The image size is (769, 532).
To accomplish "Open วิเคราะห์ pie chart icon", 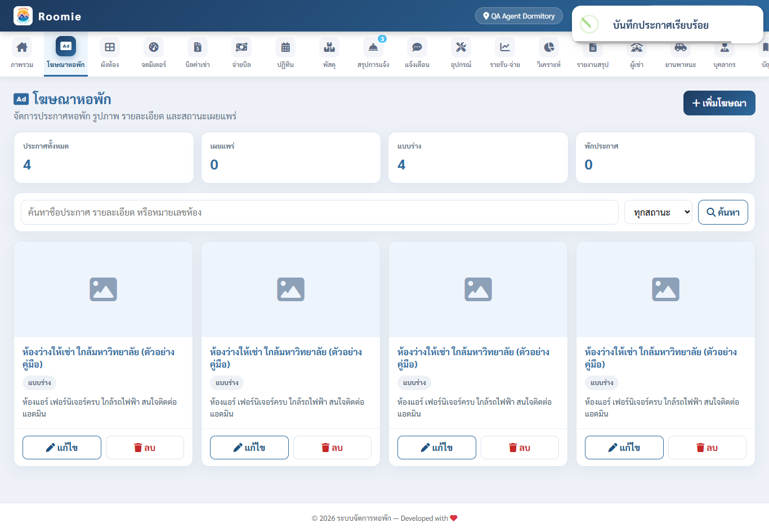I will (549, 47).
